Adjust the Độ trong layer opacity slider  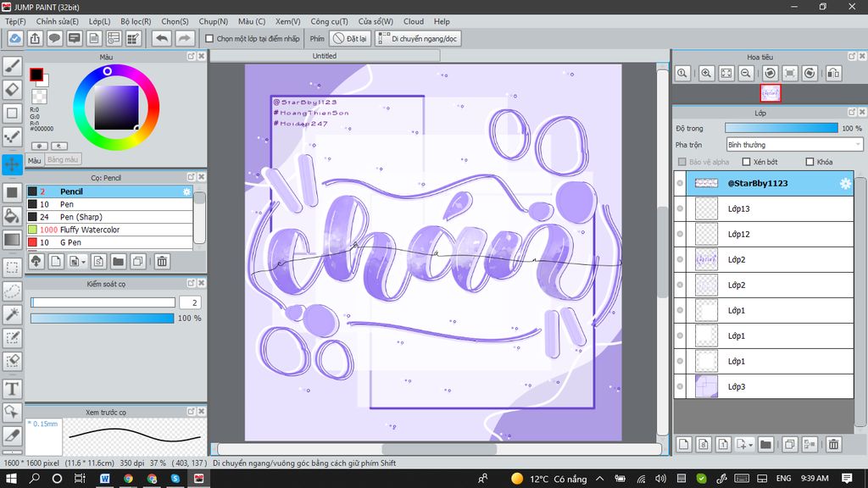pos(782,128)
